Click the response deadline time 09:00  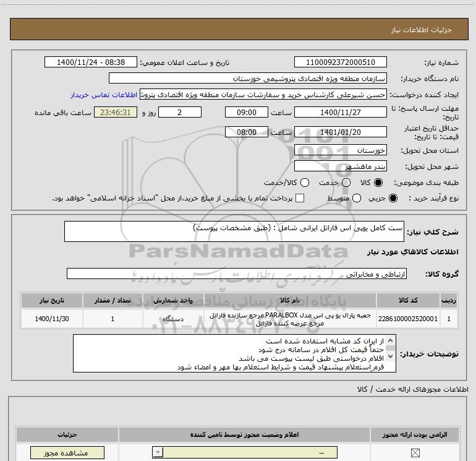247,112
